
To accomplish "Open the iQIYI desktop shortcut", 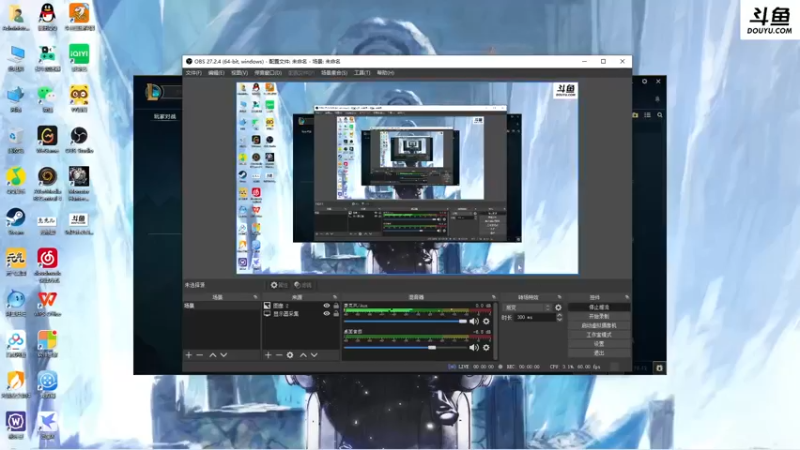I will pyautogui.click(x=79, y=57).
